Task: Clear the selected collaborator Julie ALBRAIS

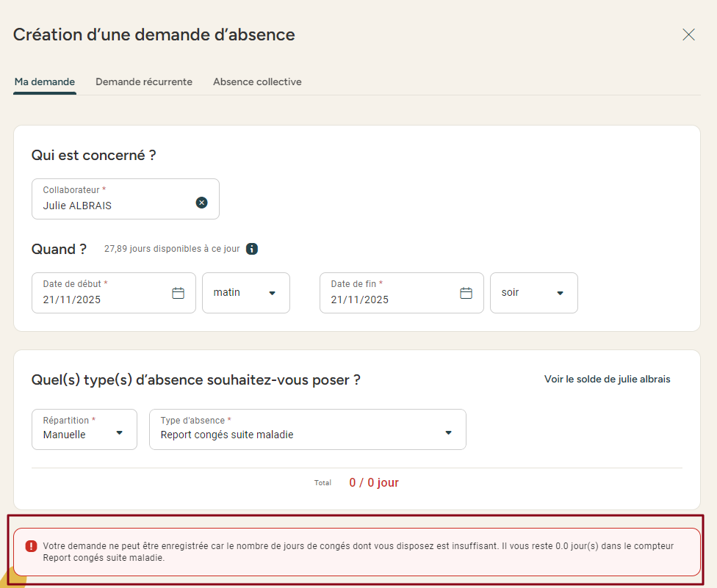Action: click(x=201, y=203)
